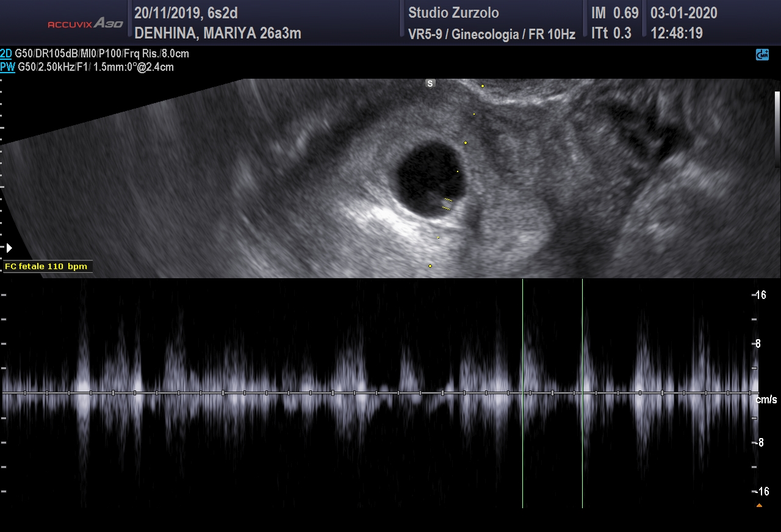Click the S probe orientation marker
The height and width of the screenshot is (532, 781).
click(430, 84)
